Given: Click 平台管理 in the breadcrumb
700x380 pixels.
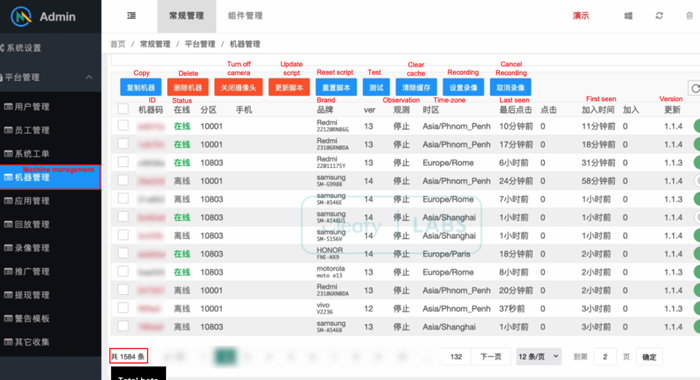Looking at the screenshot, I should tap(200, 44).
